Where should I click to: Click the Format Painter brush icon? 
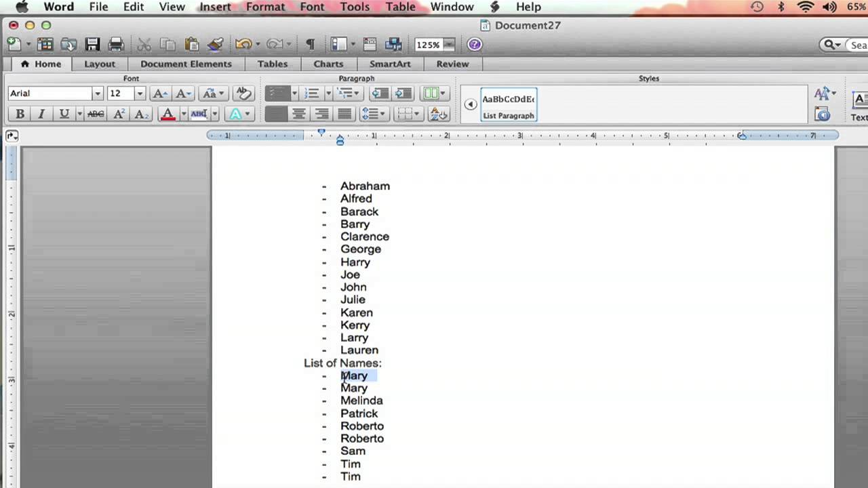point(216,45)
